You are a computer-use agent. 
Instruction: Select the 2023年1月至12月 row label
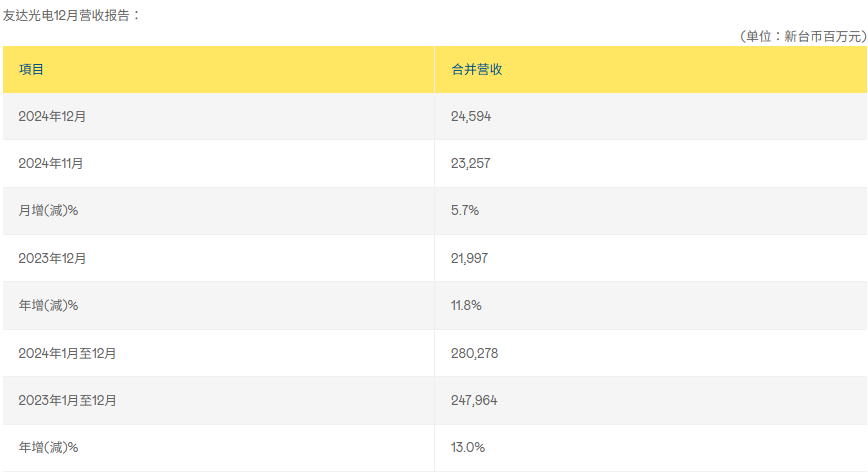coord(67,400)
